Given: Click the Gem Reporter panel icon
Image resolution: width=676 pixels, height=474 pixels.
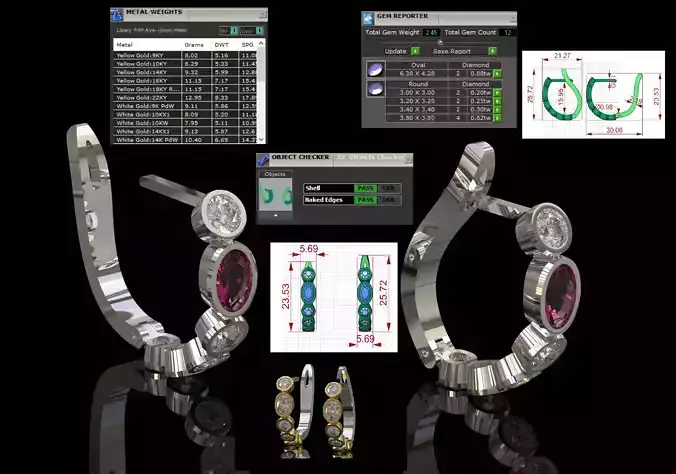Looking at the screenshot, I should click(x=368, y=19).
